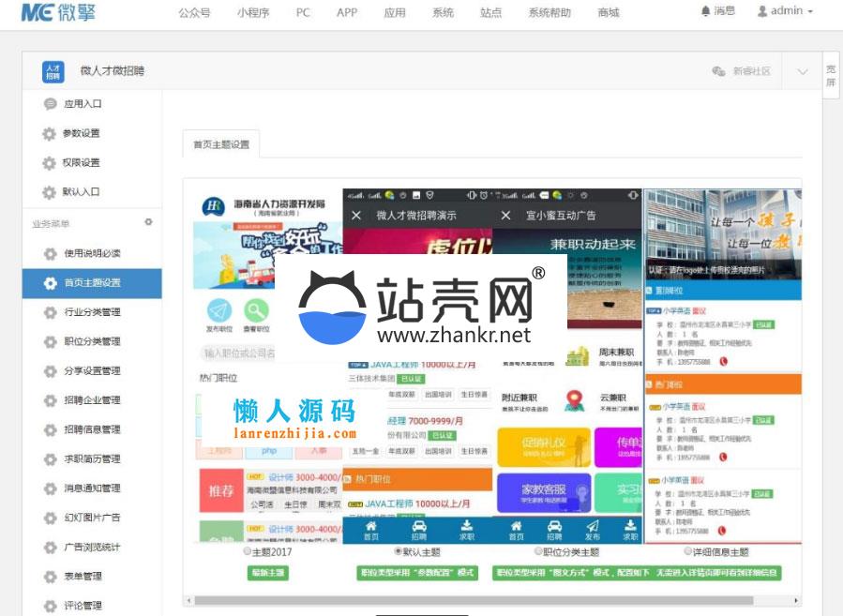
Task: Click the 海南省人力资源开发局 logo in preview
Action: tap(213, 206)
